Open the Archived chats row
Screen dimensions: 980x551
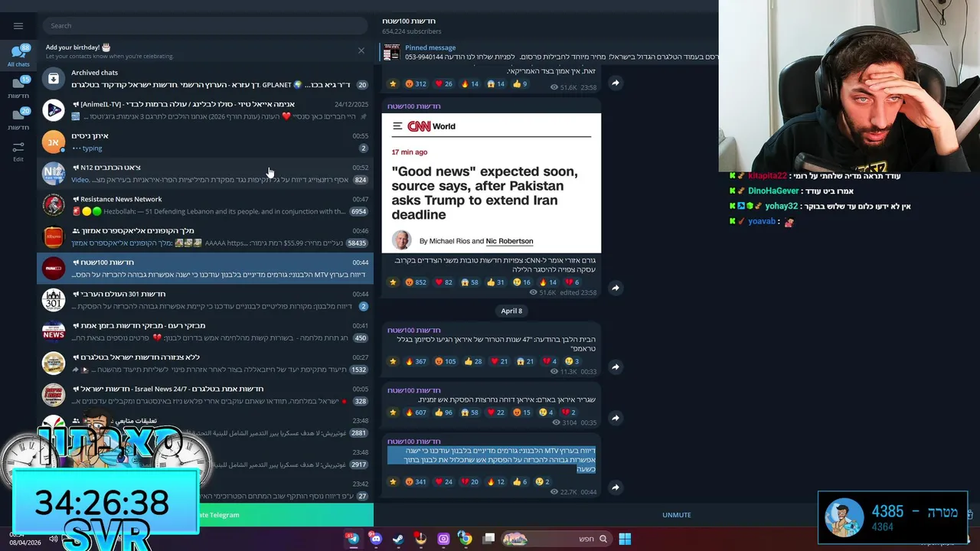(x=205, y=78)
